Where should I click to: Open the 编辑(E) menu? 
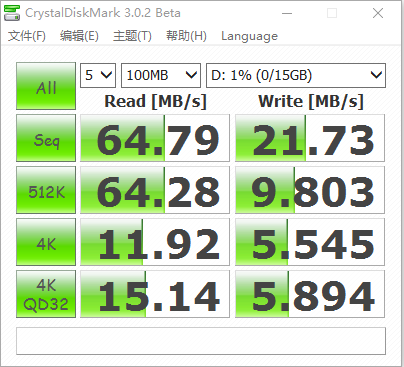tap(79, 36)
